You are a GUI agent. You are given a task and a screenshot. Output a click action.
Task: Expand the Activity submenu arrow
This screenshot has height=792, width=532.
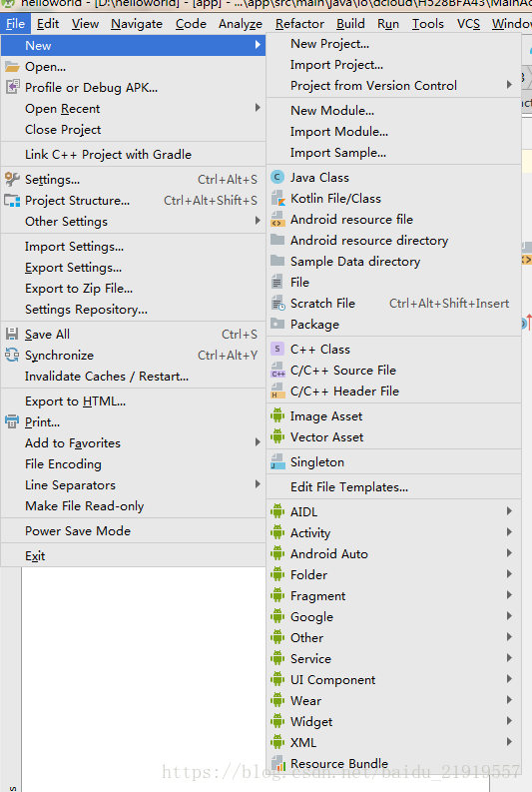(509, 532)
